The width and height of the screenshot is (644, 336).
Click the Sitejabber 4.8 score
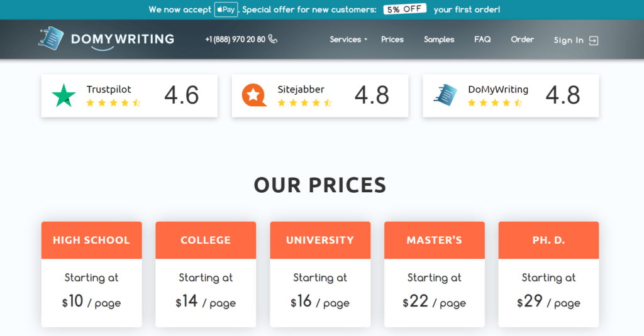coord(372,95)
